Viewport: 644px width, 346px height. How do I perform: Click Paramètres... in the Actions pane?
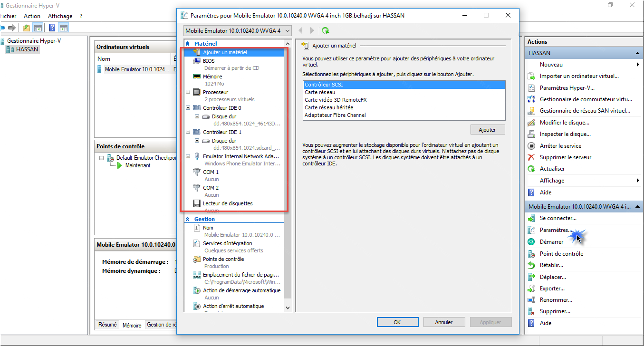556,230
